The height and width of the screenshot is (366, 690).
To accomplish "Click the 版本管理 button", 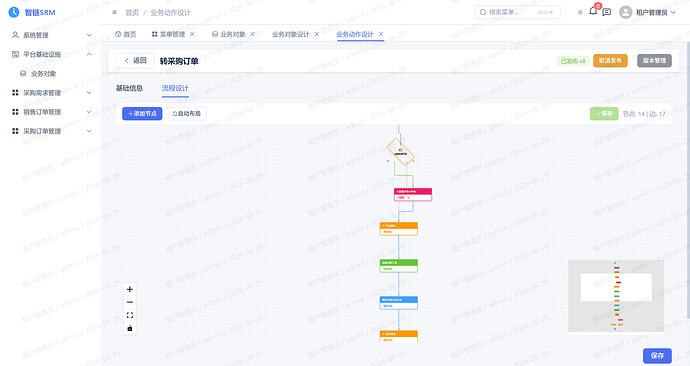I will click(654, 60).
